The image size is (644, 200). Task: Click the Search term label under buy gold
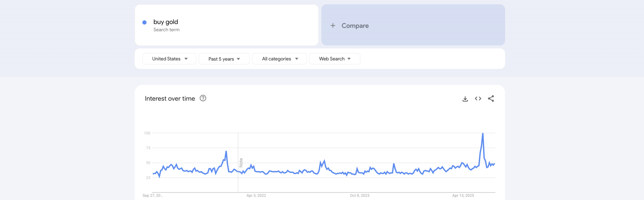pos(166,29)
